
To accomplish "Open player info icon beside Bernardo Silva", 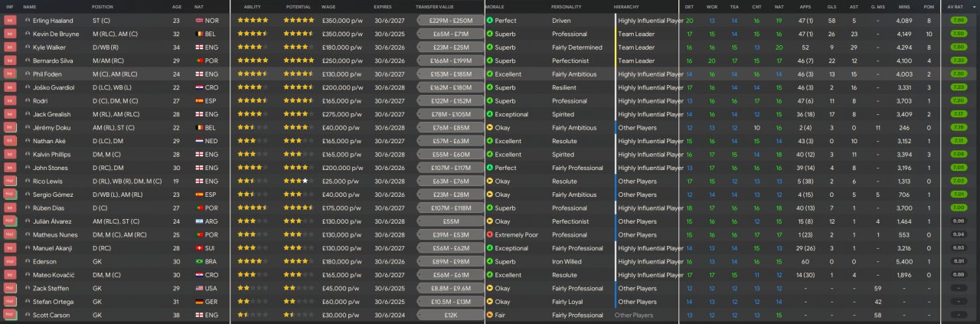I will 28,61.
